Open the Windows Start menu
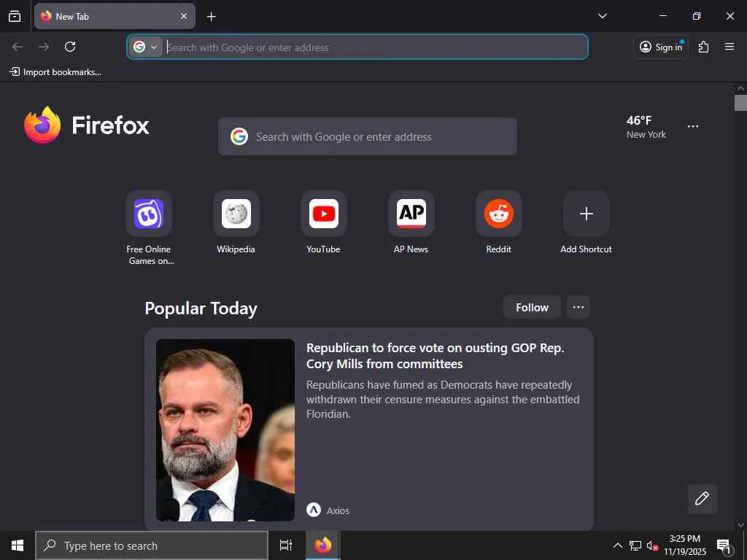This screenshot has width=747, height=560. tap(18, 545)
